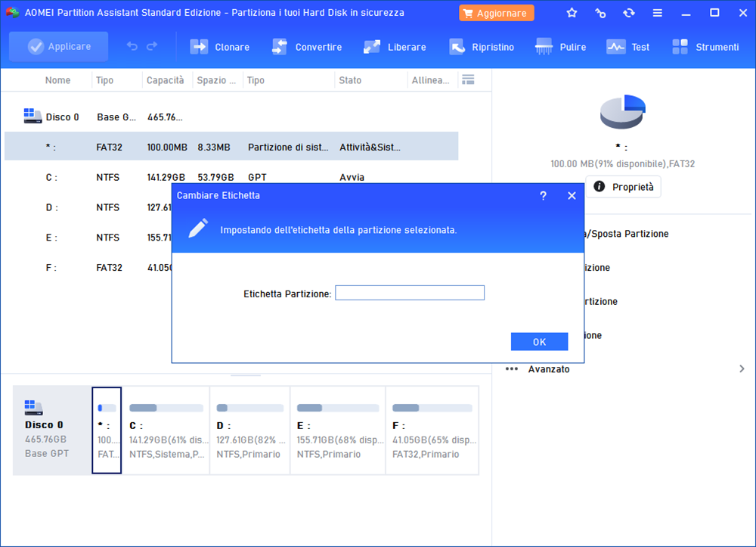Click the 141.29GB capacity cell
Screen dimensions: 756x547
click(166, 178)
